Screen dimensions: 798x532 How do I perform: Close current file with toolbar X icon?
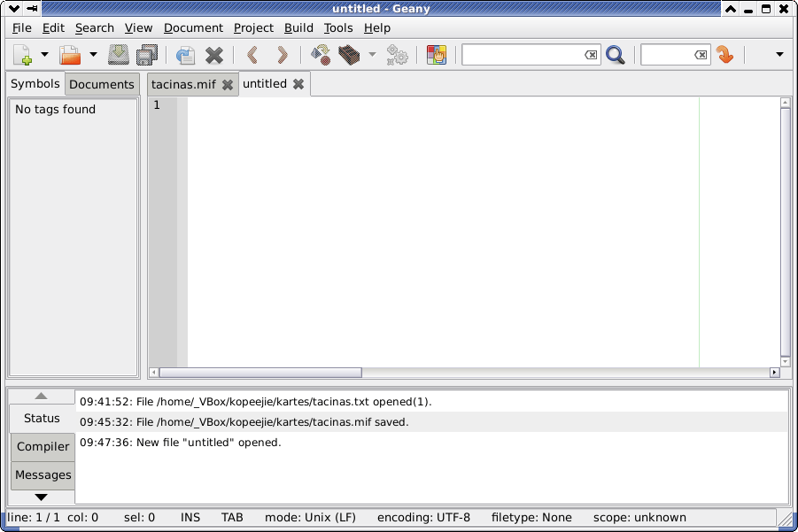(x=214, y=55)
